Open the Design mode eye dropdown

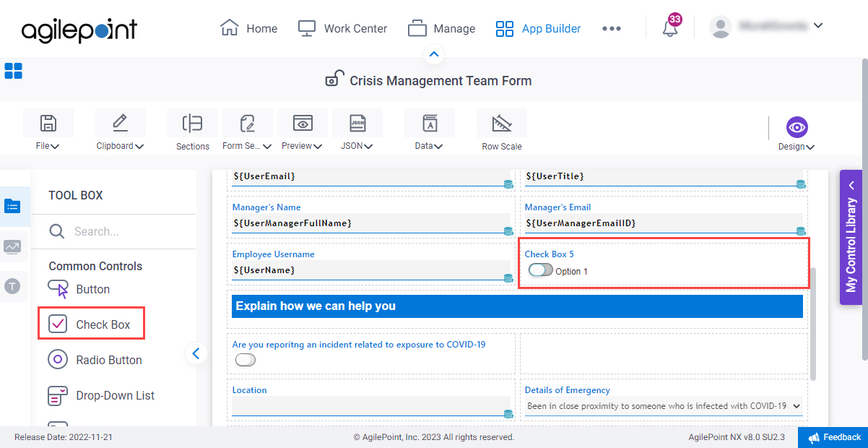pos(797,134)
